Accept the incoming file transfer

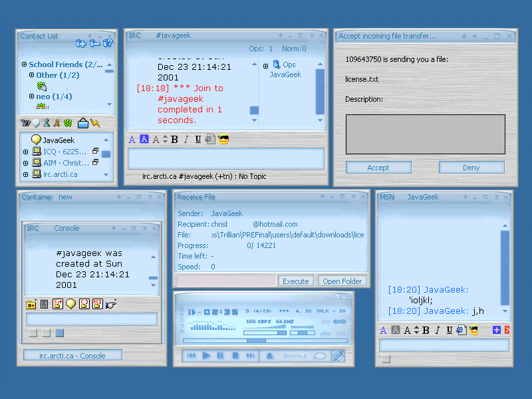(378, 168)
